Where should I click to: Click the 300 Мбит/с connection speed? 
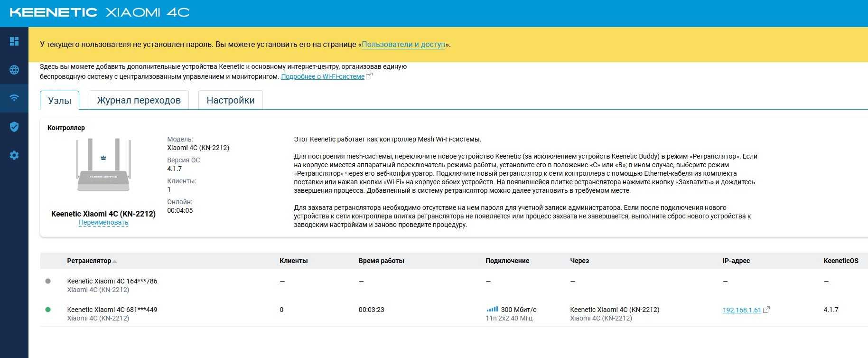coord(519,310)
